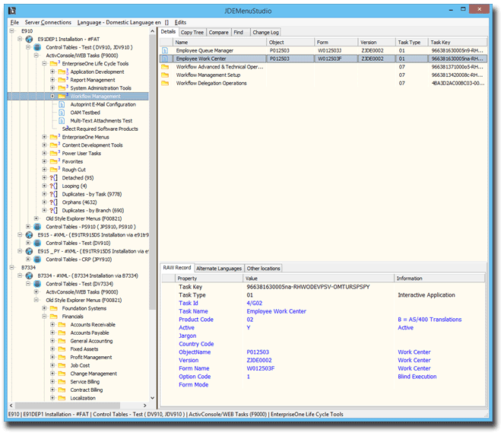Sort the Details list by the Object column header
Viewport: 504px width, 433px height.
[x=290, y=42]
